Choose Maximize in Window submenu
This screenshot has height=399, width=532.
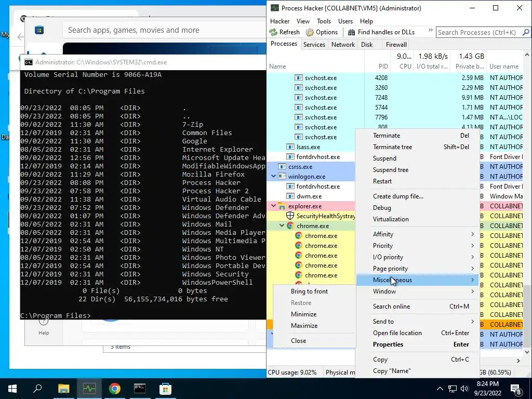pos(314,326)
